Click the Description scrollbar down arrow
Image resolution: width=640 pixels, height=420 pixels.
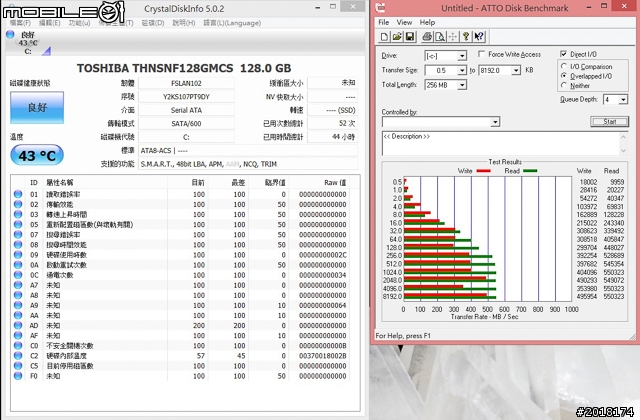tap(623, 151)
